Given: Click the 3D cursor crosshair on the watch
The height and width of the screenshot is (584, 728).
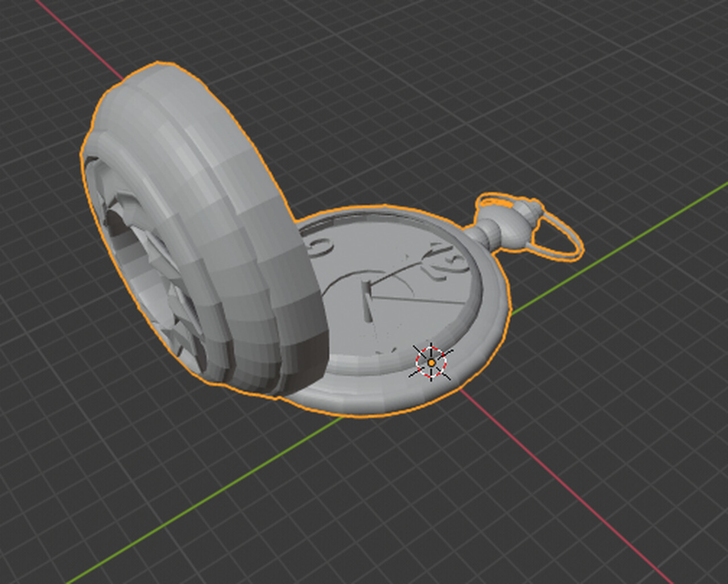Looking at the screenshot, I should (432, 362).
